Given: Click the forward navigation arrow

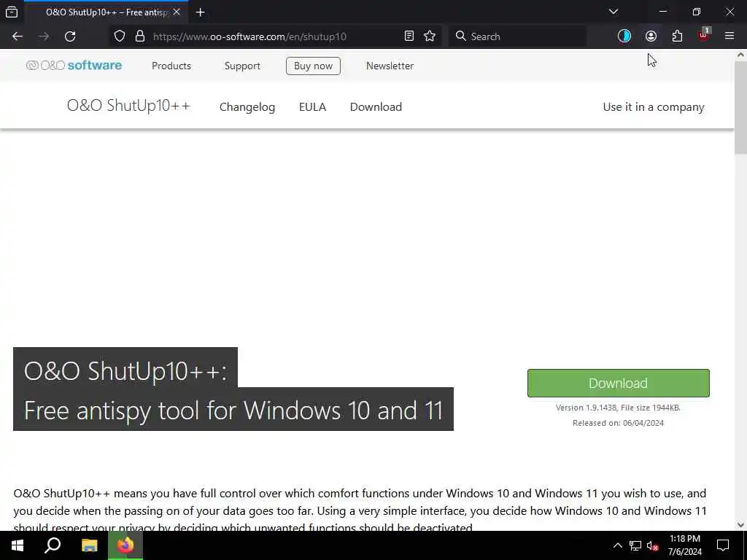Looking at the screenshot, I should click(x=44, y=36).
